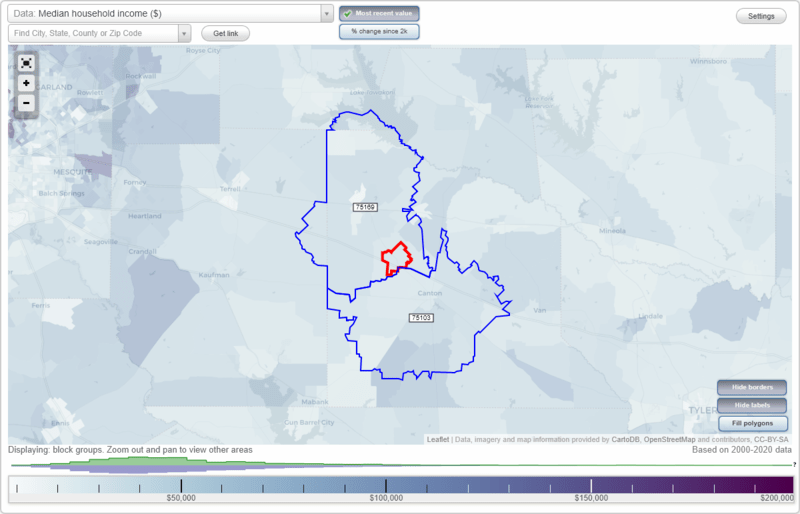Open the CartoDB link
The height and width of the screenshot is (514, 800).
click(x=626, y=439)
